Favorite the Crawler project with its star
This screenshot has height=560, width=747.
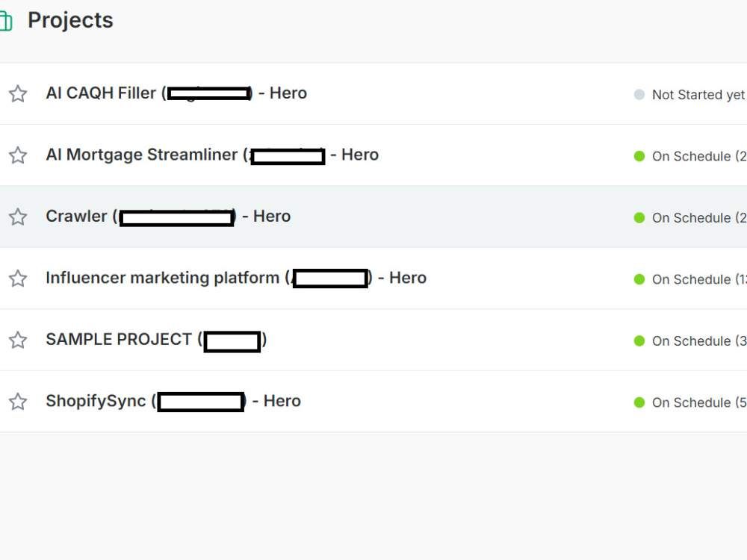coord(18,217)
